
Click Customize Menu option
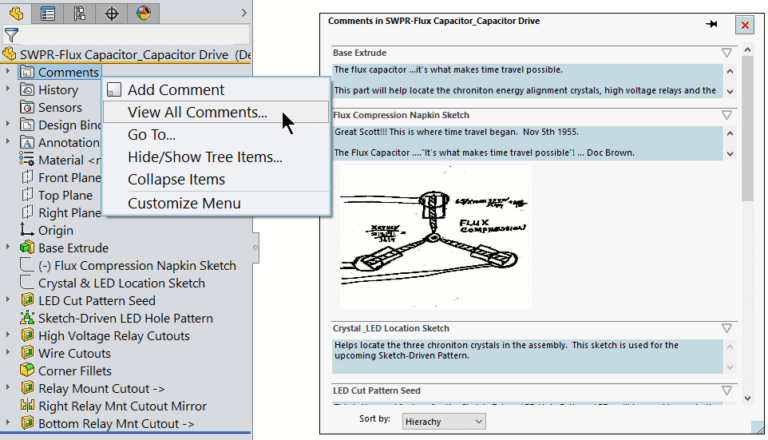pyautogui.click(x=184, y=203)
